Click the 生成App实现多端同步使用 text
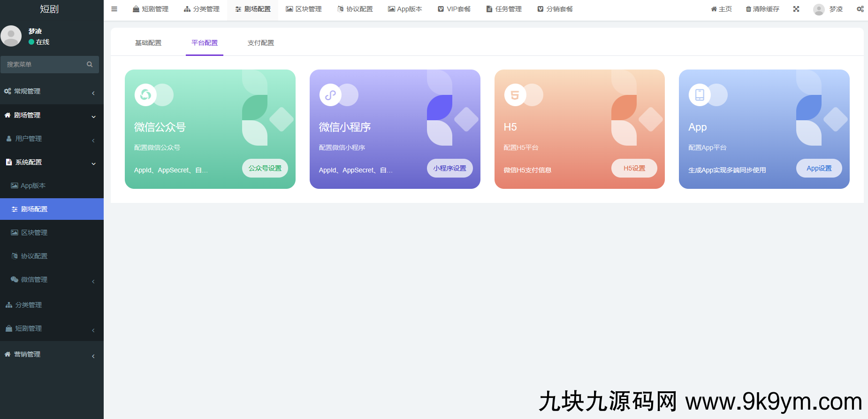The height and width of the screenshot is (419, 868). pyautogui.click(x=727, y=170)
